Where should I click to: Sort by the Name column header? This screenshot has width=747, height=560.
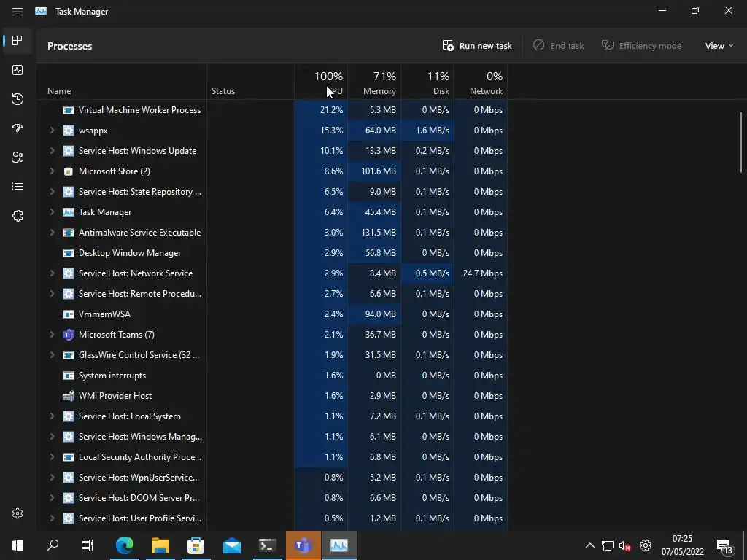pos(122,82)
